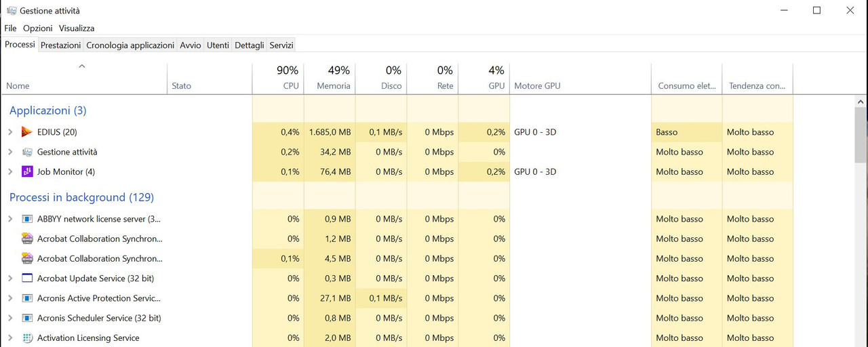Click the Job Monitor 'GPU 0 - 3D' cell
Viewport: 868px width, 347px height.
click(580, 171)
